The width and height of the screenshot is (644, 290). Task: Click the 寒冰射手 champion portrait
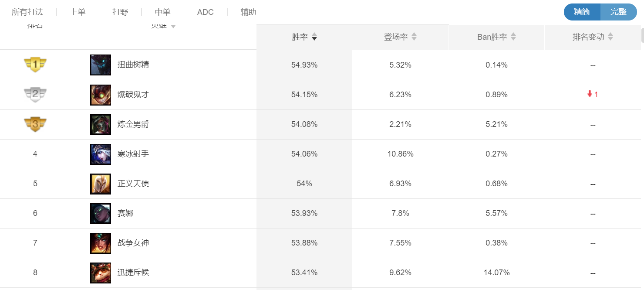click(101, 154)
